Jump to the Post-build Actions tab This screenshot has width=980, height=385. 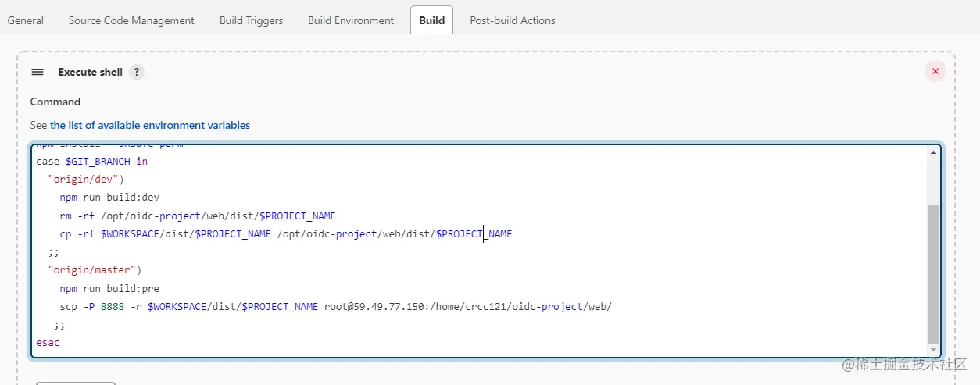(513, 20)
